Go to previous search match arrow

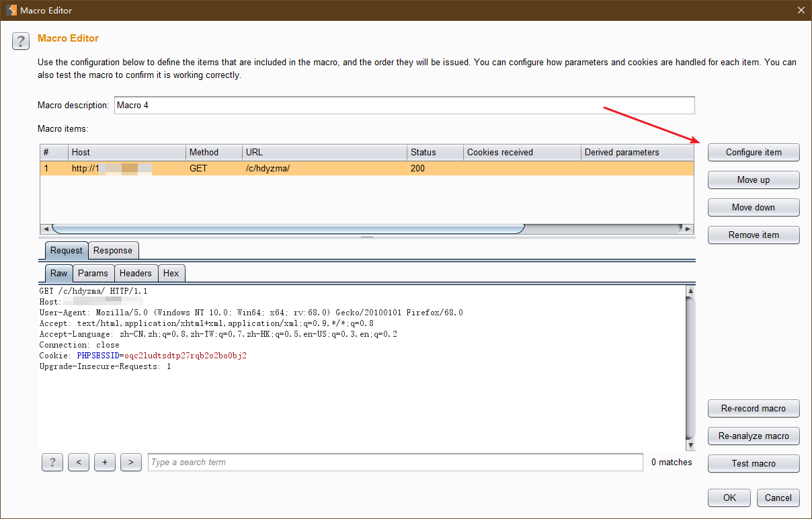[79, 463]
